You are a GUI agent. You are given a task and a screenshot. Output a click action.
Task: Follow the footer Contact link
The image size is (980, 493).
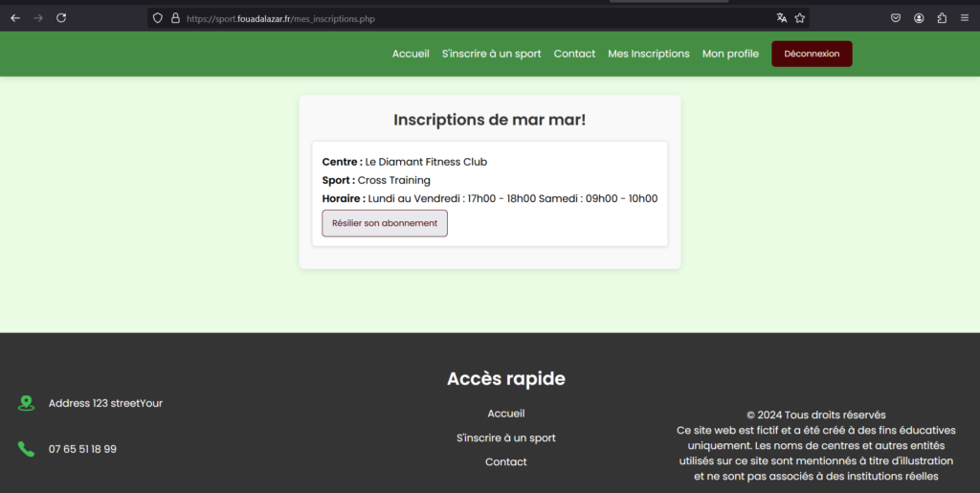pyautogui.click(x=505, y=461)
